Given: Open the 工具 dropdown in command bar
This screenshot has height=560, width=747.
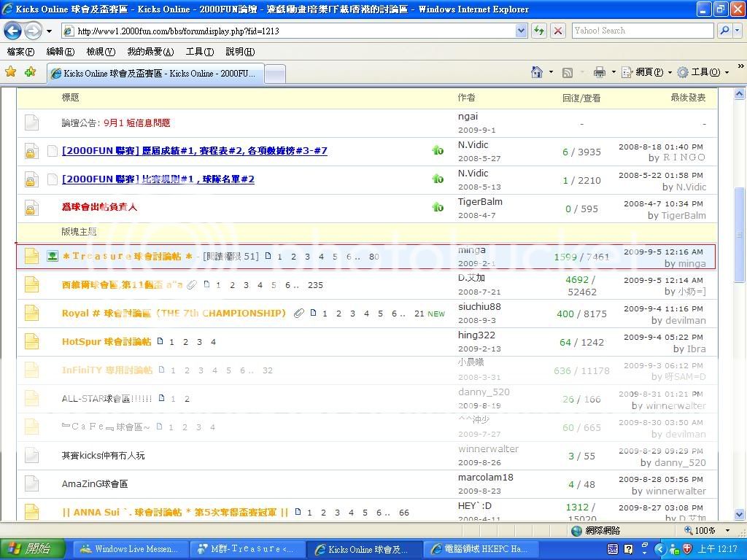Looking at the screenshot, I should pyautogui.click(x=705, y=72).
